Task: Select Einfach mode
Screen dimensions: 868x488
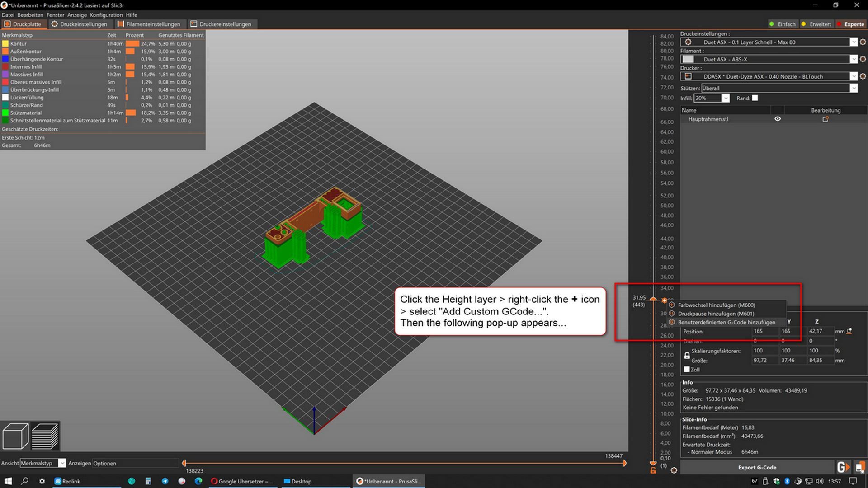Action: 783,24
